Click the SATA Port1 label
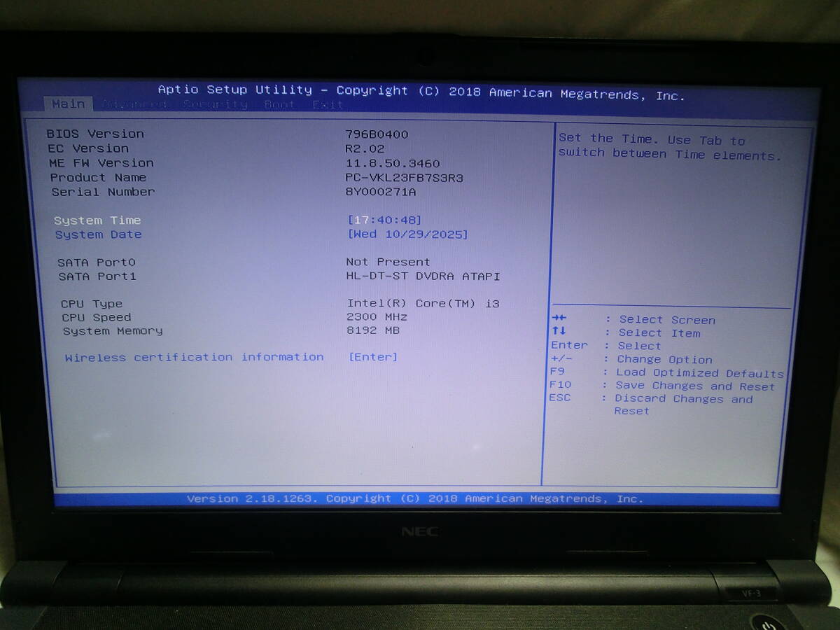The image size is (840, 630). point(97,276)
